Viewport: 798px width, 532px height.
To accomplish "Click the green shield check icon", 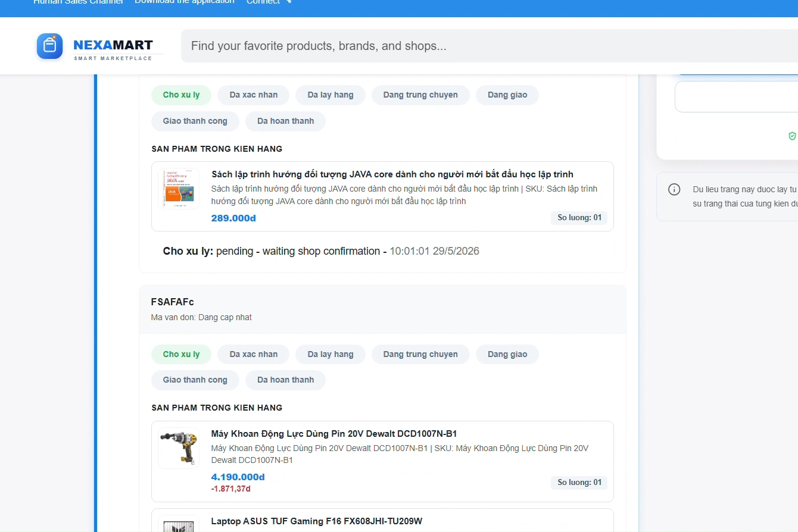I will [x=792, y=136].
